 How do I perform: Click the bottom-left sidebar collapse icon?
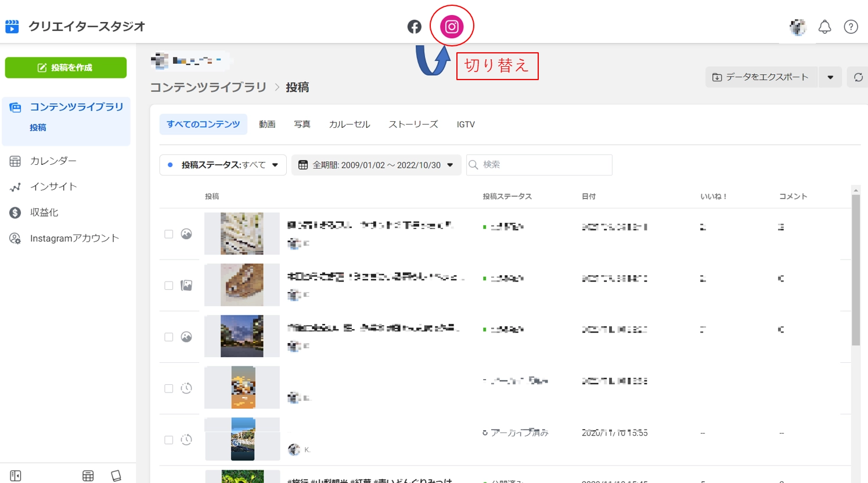coord(16,476)
